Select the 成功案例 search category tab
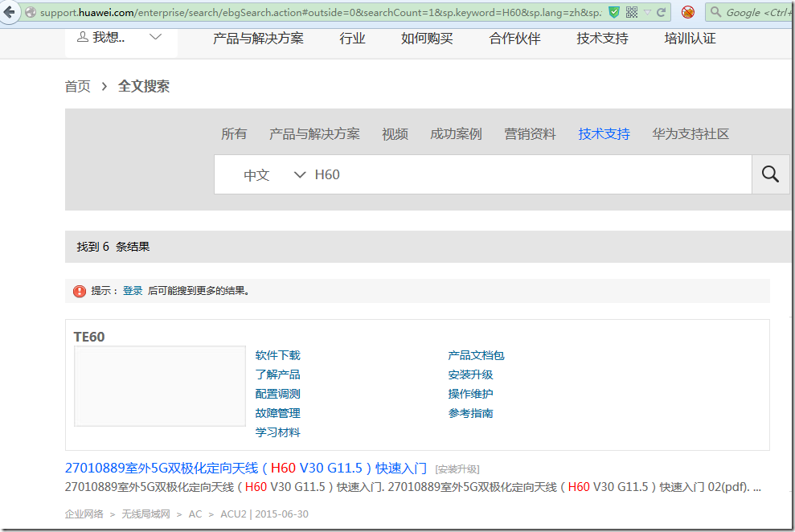795x532 pixels. tap(456, 133)
